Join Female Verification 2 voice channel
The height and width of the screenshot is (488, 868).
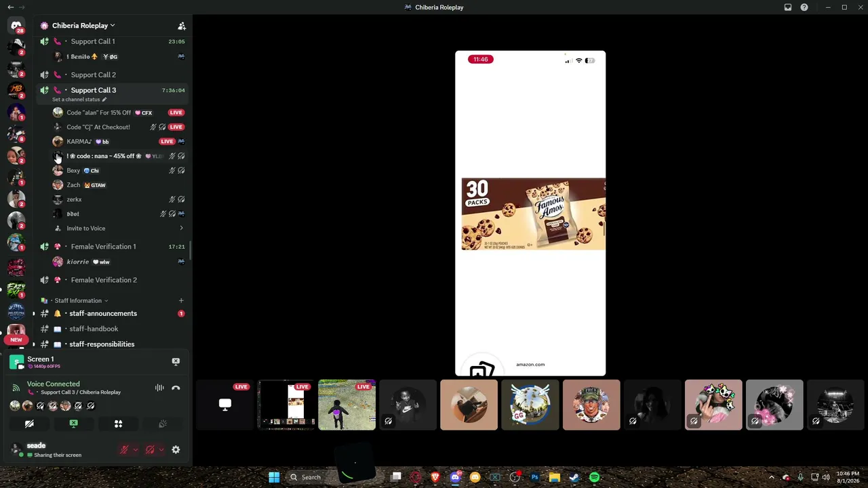coord(113,280)
